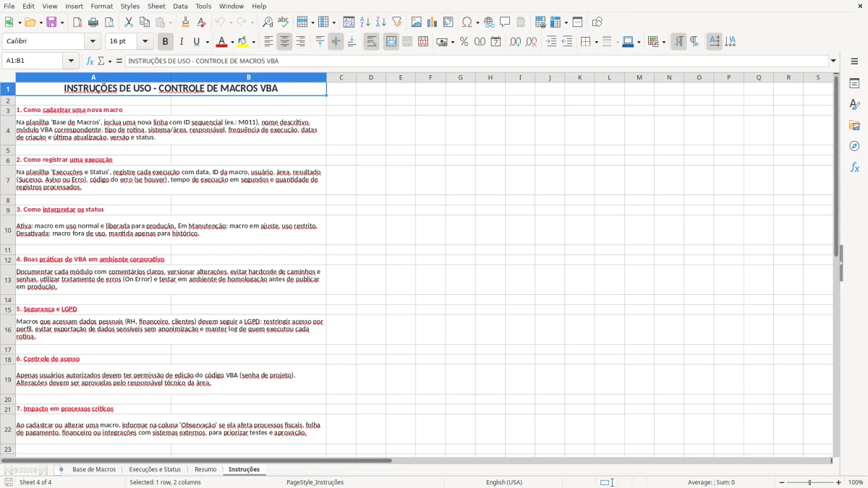This screenshot has height=488, width=868.
Task: Click the Save document icon
Action: 51,22
